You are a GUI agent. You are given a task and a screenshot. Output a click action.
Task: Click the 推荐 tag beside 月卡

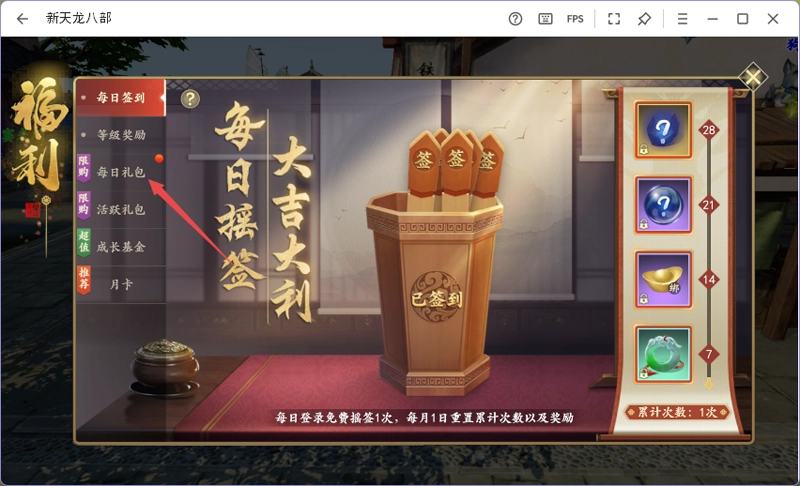pyautogui.click(x=84, y=279)
